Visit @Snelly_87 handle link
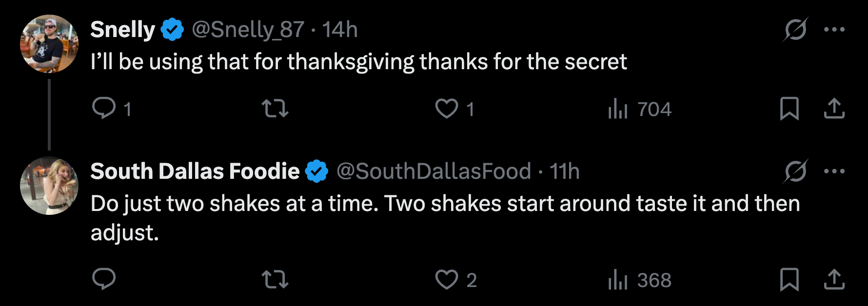868x306 pixels. tap(248, 30)
